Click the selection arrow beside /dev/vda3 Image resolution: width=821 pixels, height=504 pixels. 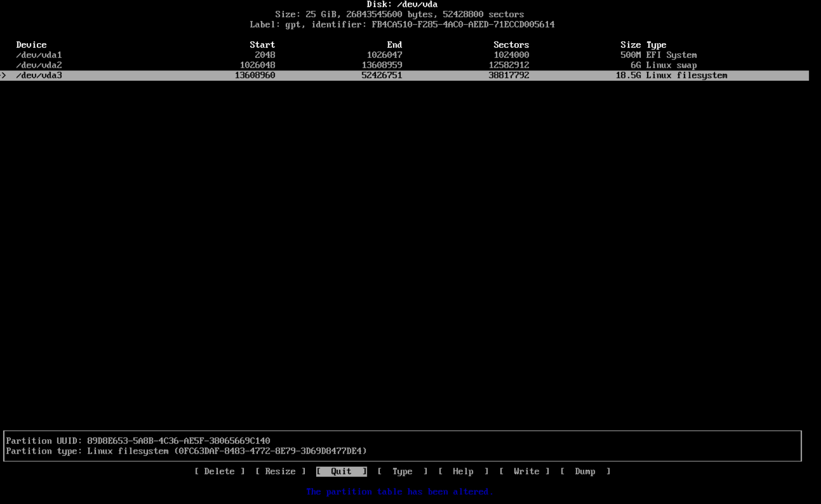(3, 76)
